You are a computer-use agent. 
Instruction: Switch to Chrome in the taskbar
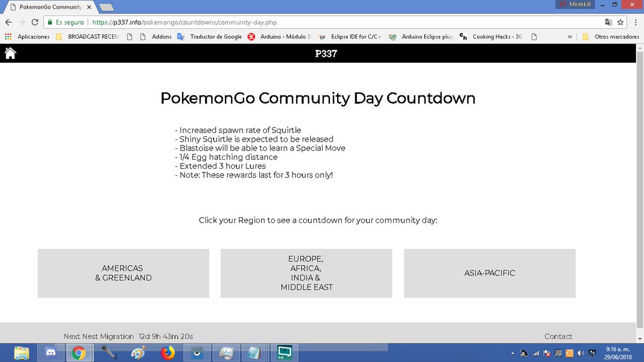(x=79, y=352)
